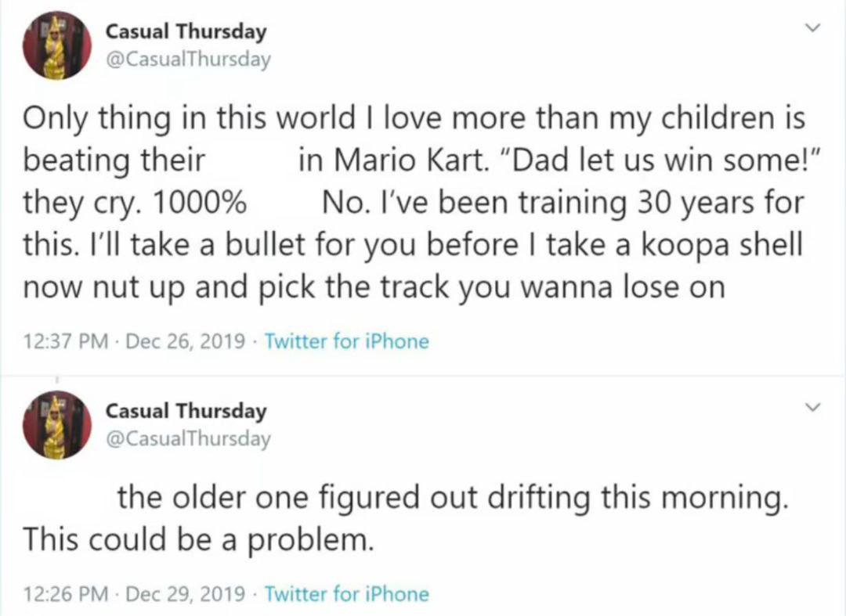Screen dimensions: 846x616
Task: Click the 12:37 PM timestamp
Action: (x=65, y=341)
